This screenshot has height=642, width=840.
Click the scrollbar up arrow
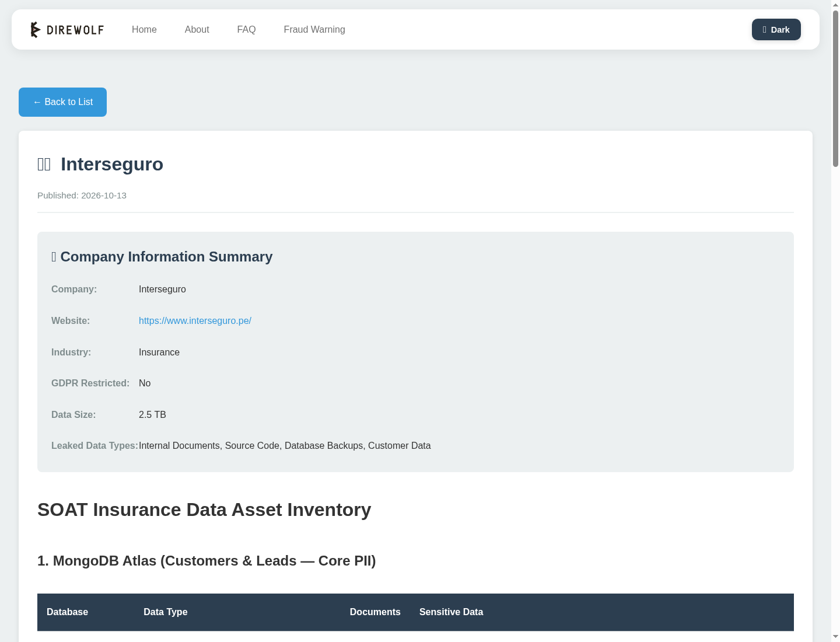coord(835,5)
